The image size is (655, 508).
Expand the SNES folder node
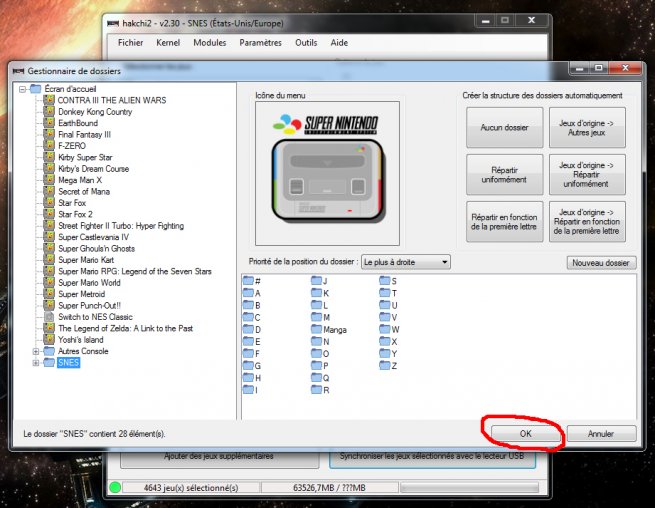point(36,363)
